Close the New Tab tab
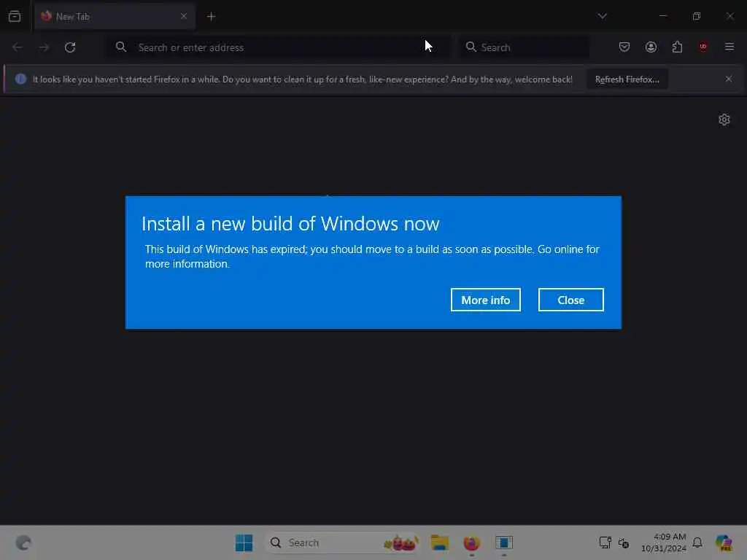747x560 pixels. pos(183,16)
